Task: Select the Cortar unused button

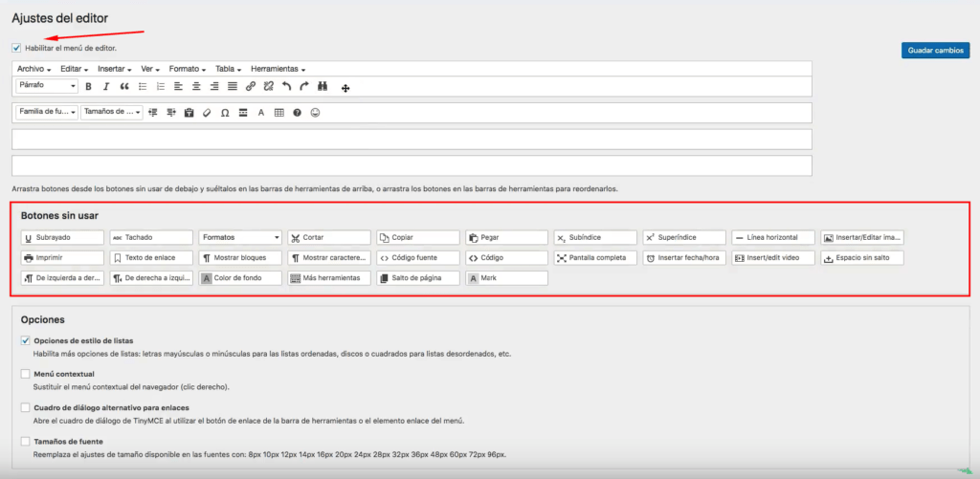Action: pos(329,237)
